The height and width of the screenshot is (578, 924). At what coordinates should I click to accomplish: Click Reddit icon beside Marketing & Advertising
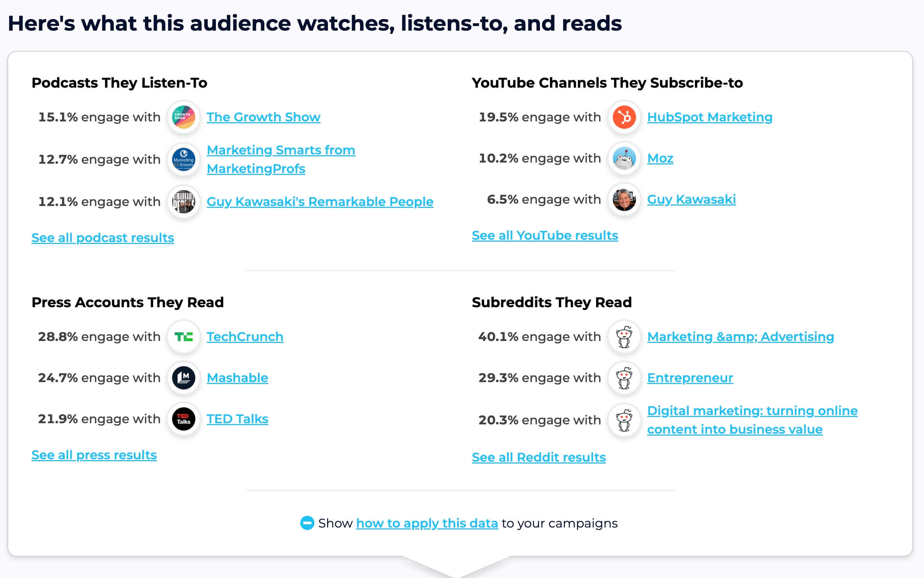[x=624, y=337]
